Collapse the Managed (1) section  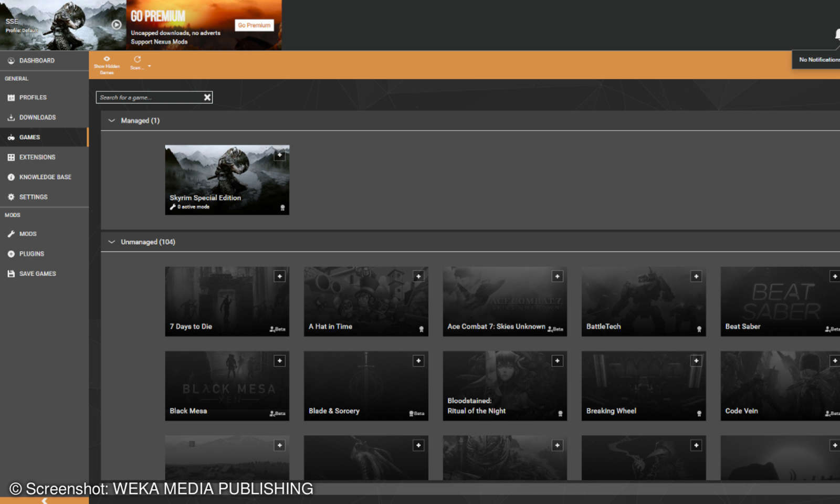coord(112,120)
